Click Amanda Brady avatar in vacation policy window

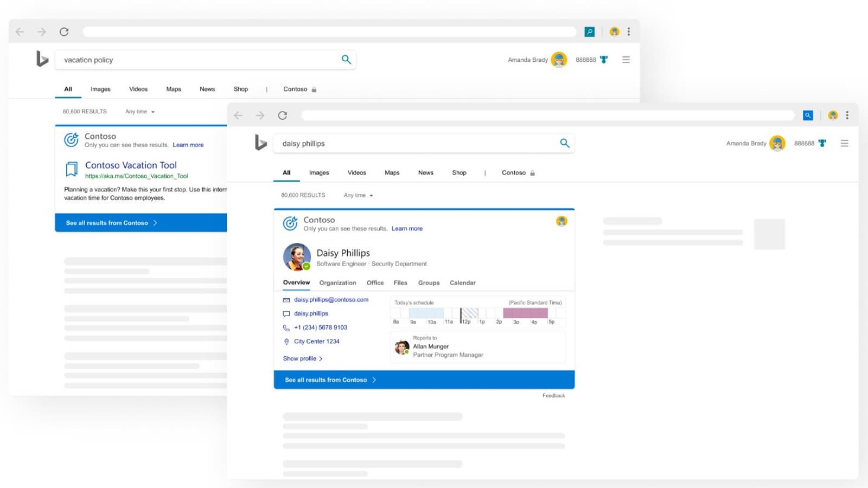pyautogui.click(x=559, y=60)
